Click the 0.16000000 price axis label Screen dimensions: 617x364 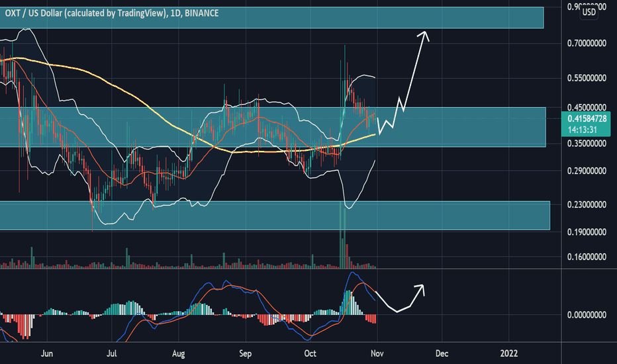587,257
